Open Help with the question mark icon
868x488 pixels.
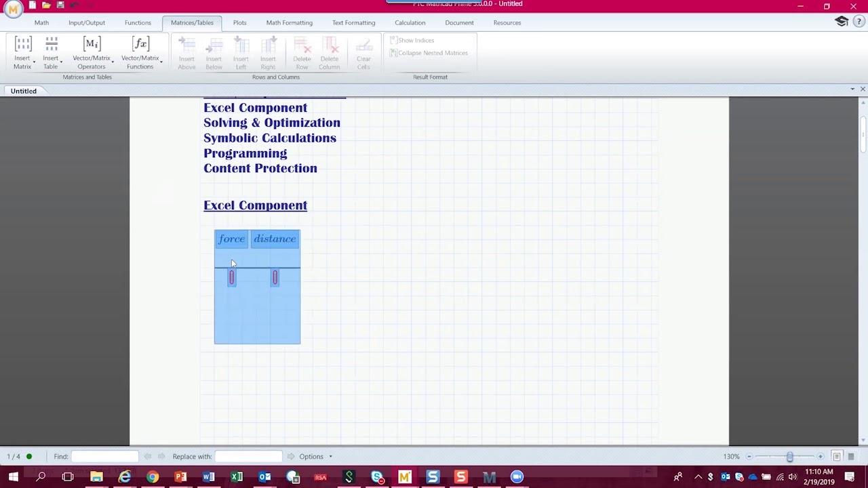coord(858,22)
